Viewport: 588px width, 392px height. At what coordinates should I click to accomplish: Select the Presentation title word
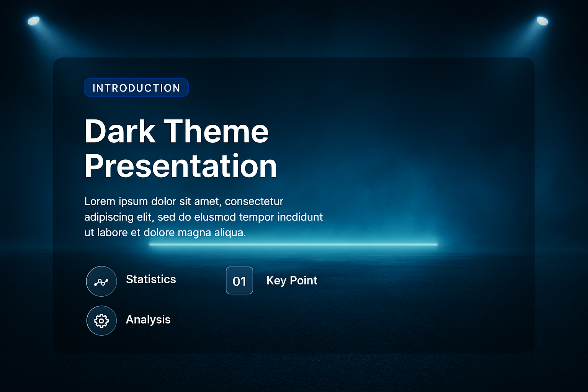click(x=181, y=166)
